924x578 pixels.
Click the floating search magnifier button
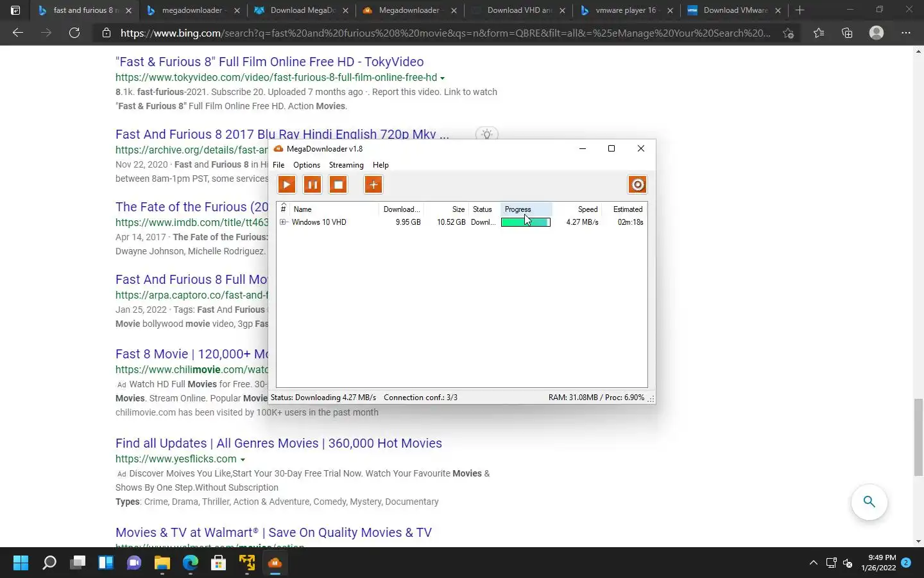869,502
